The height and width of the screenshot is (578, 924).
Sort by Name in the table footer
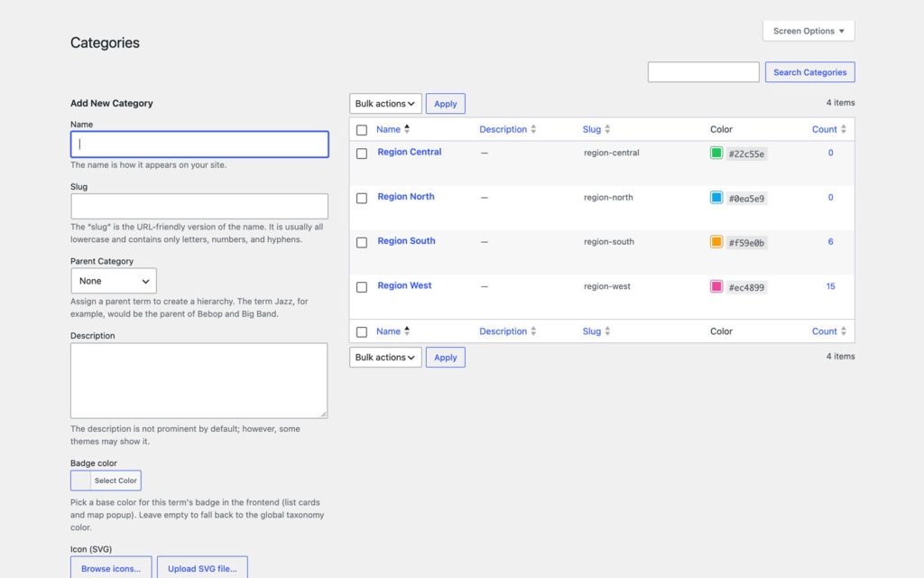tap(393, 331)
